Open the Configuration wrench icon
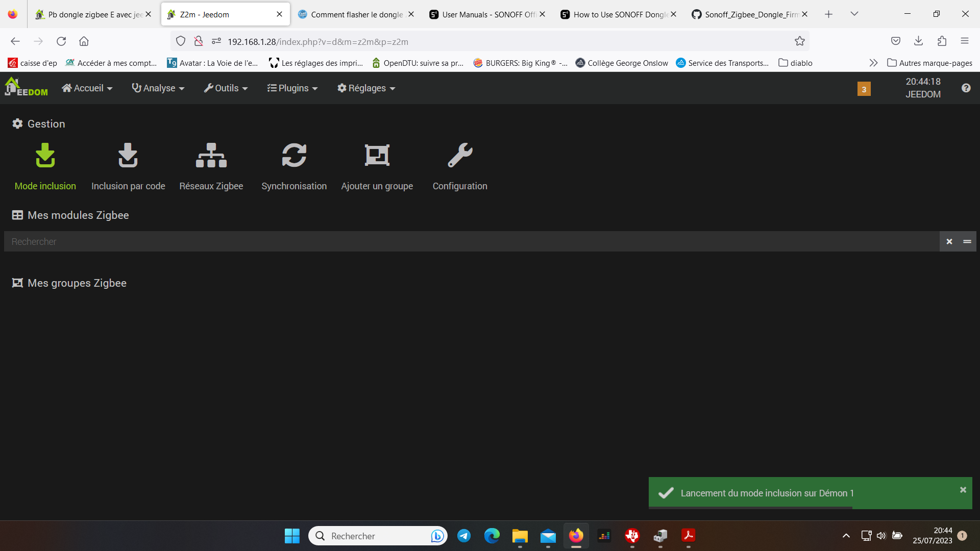Image resolution: width=980 pixels, height=551 pixels. tap(460, 156)
